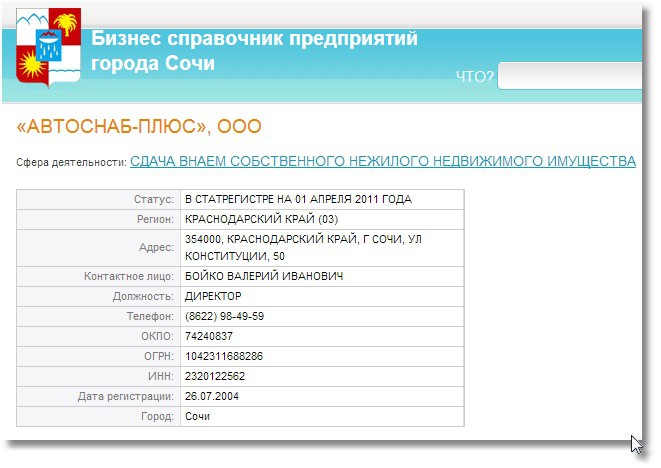Click the city value 'Сочи' in the table
Image resolution: width=661 pixels, height=468 pixels.
pos(197,416)
